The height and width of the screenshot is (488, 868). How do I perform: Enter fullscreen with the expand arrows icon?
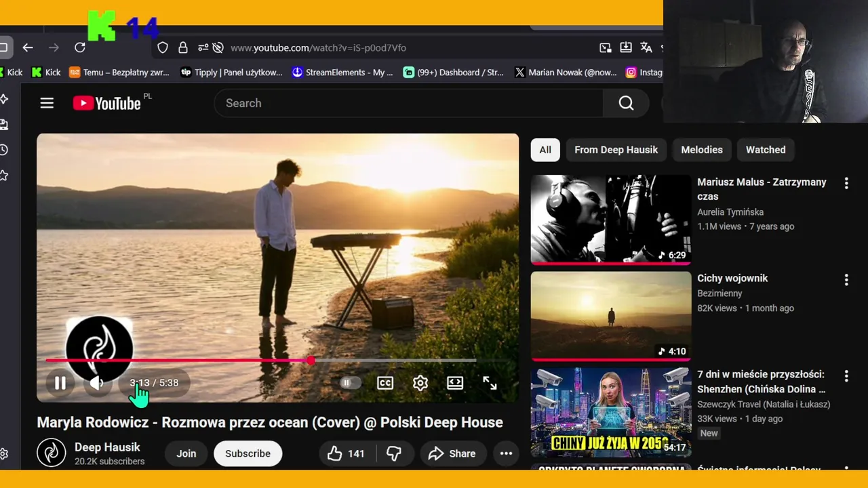click(x=490, y=383)
